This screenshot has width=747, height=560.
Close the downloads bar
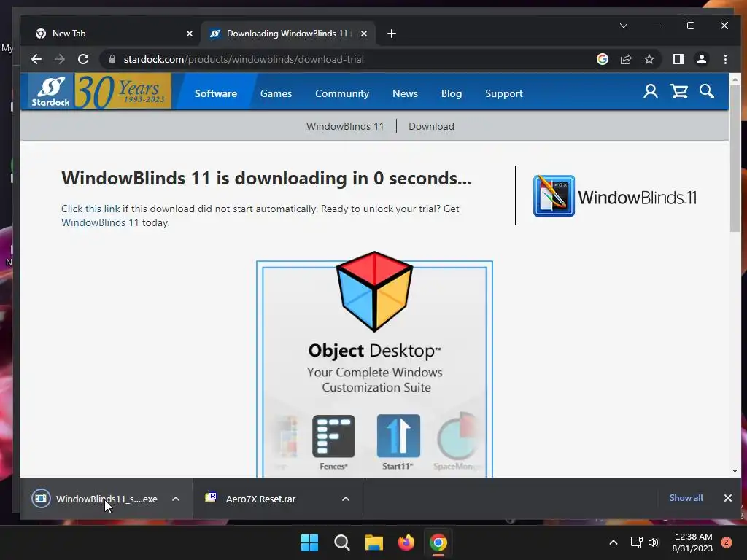point(727,498)
